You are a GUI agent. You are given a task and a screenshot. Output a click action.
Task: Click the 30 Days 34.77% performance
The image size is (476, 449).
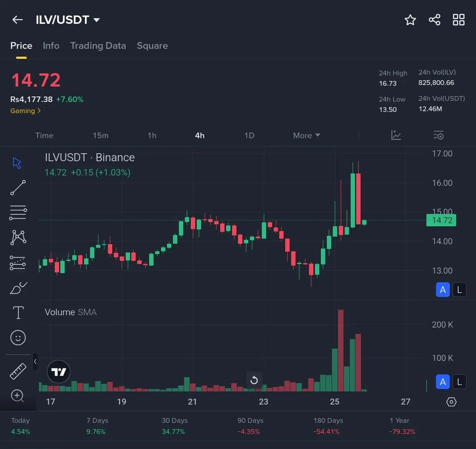[175, 426]
